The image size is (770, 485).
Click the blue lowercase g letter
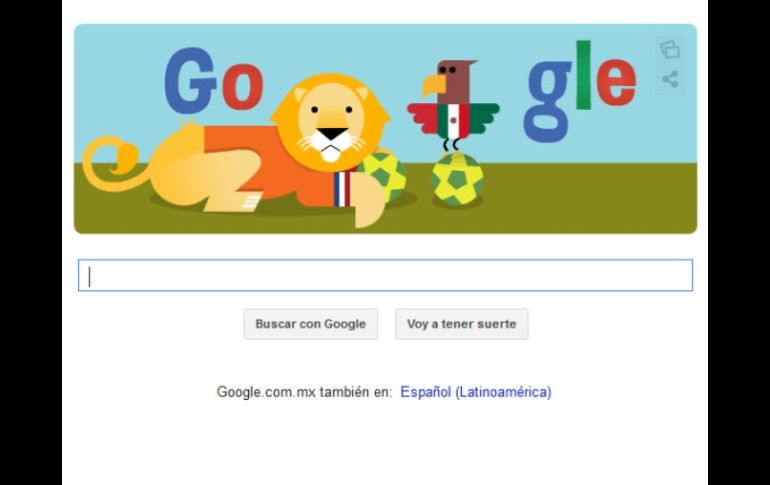[549, 101]
